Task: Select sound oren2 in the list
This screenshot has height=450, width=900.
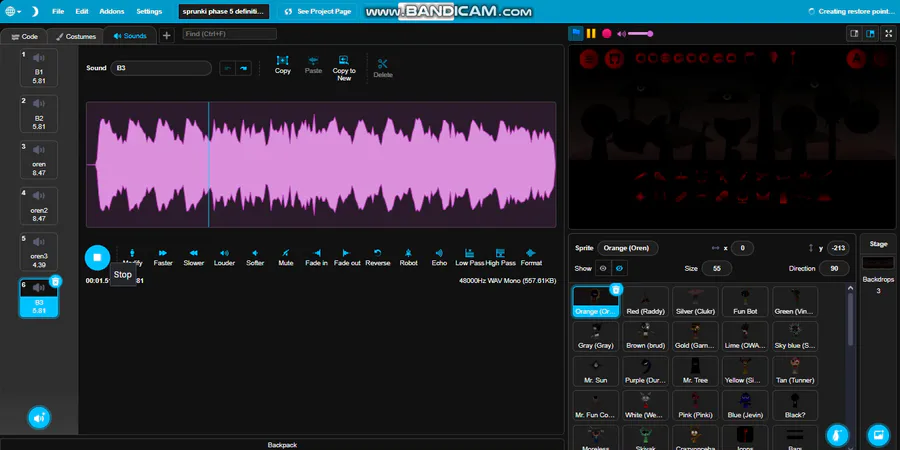Action: (39, 205)
